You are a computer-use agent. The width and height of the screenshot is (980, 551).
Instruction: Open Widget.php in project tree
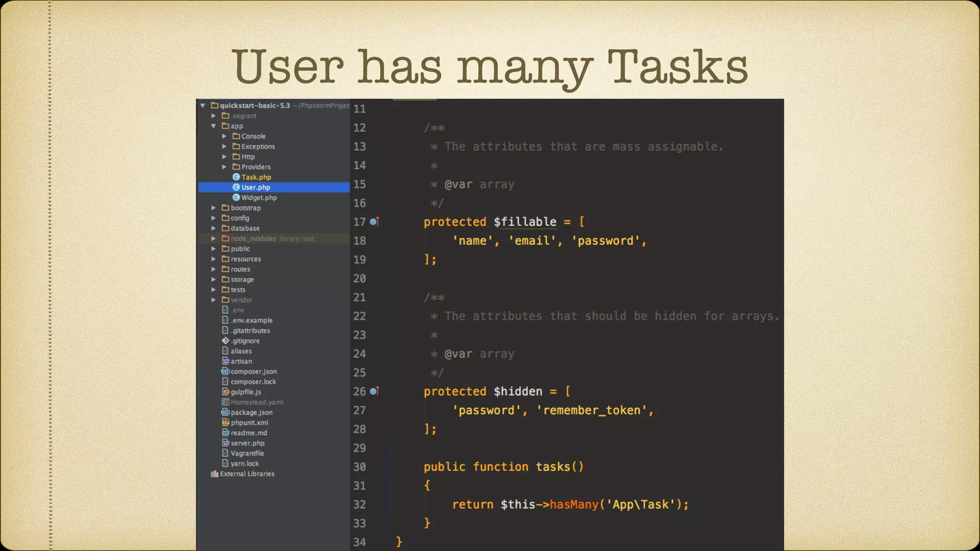[259, 198]
